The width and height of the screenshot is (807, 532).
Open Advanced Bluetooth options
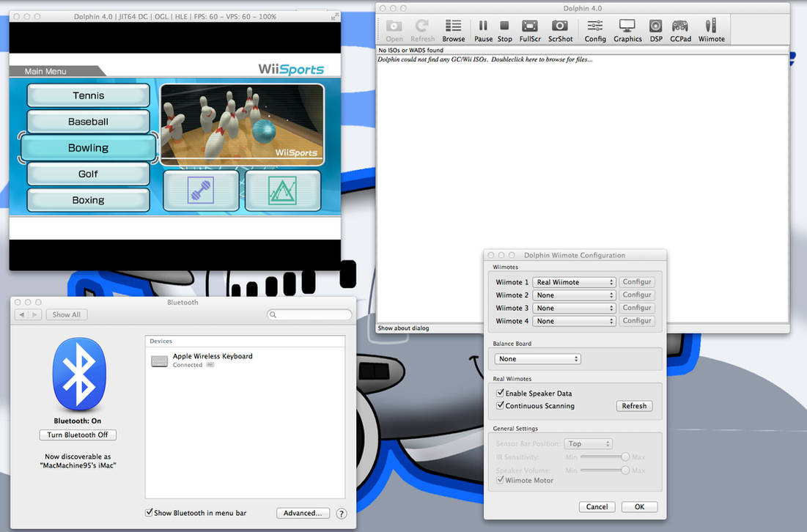[303, 513]
